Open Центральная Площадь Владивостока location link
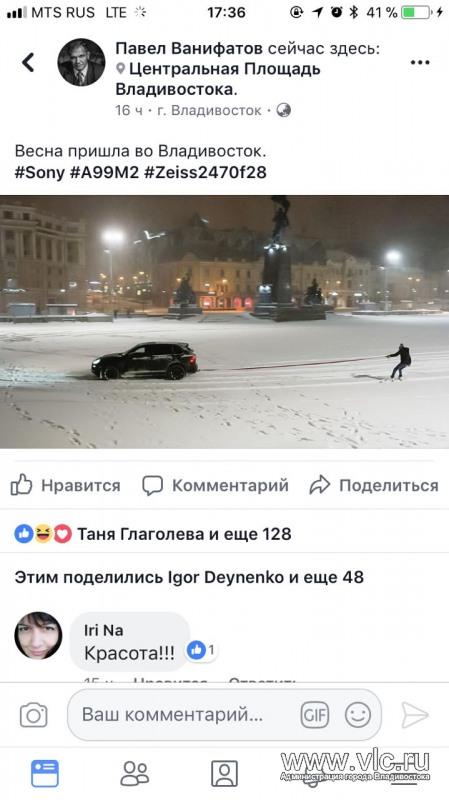Screen dimensions: 449x800 tap(218, 79)
